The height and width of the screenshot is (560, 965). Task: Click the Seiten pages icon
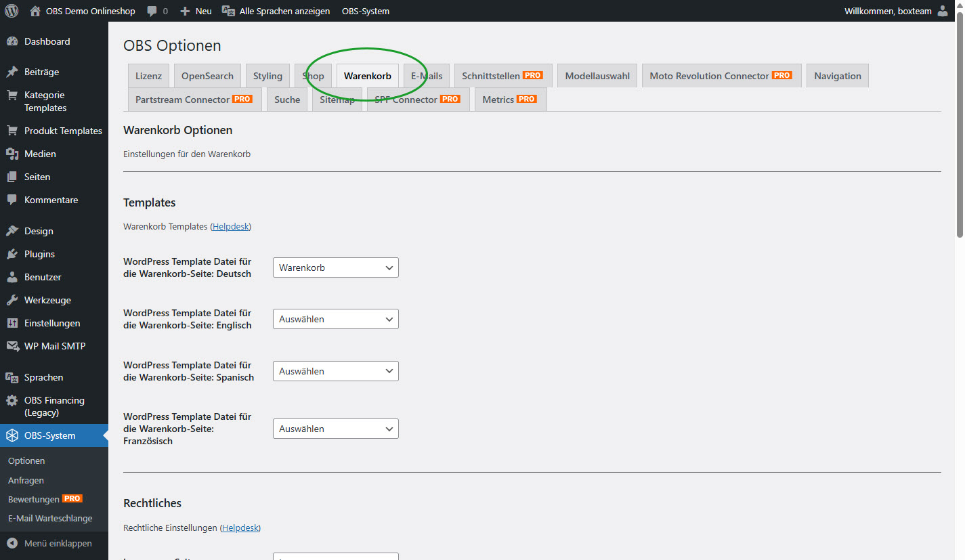coord(12,177)
